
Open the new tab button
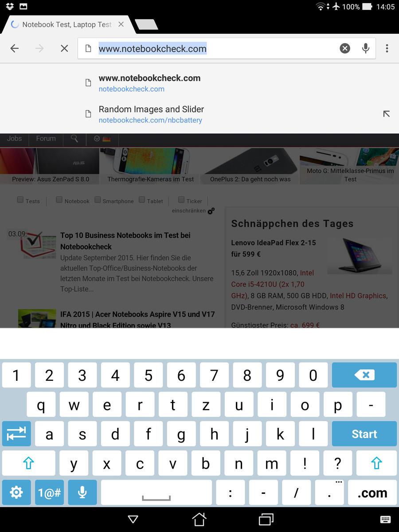click(x=146, y=25)
